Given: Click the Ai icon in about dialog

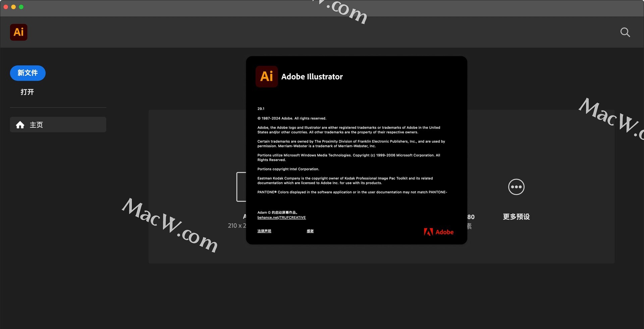Looking at the screenshot, I should click(x=267, y=76).
